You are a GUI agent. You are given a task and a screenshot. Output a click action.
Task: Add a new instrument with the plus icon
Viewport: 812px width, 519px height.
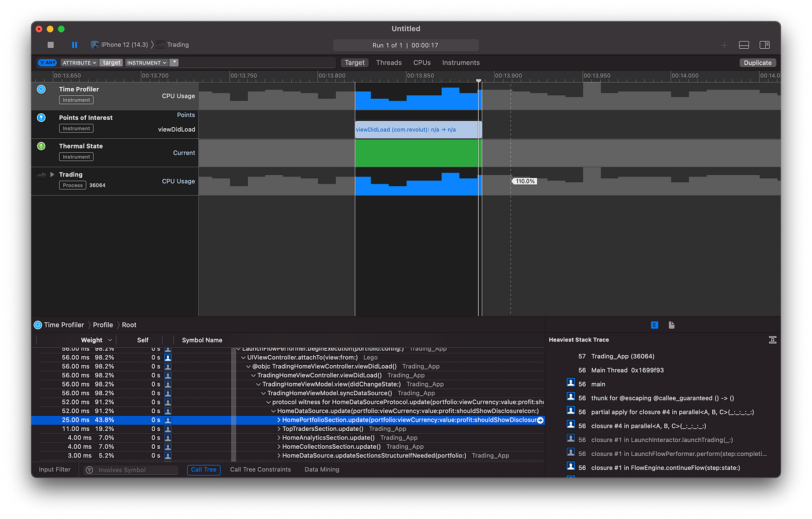click(x=724, y=45)
